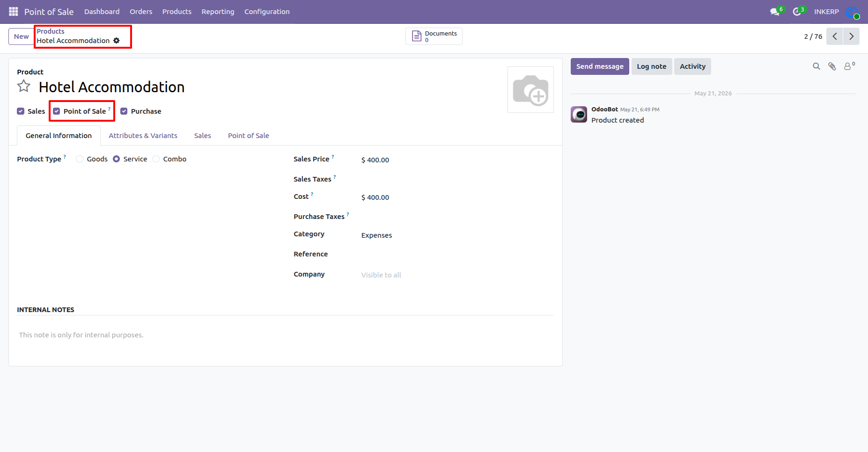The image size is (868, 452).
Task: Open the Company field dropdown
Action: [x=457, y=275]
